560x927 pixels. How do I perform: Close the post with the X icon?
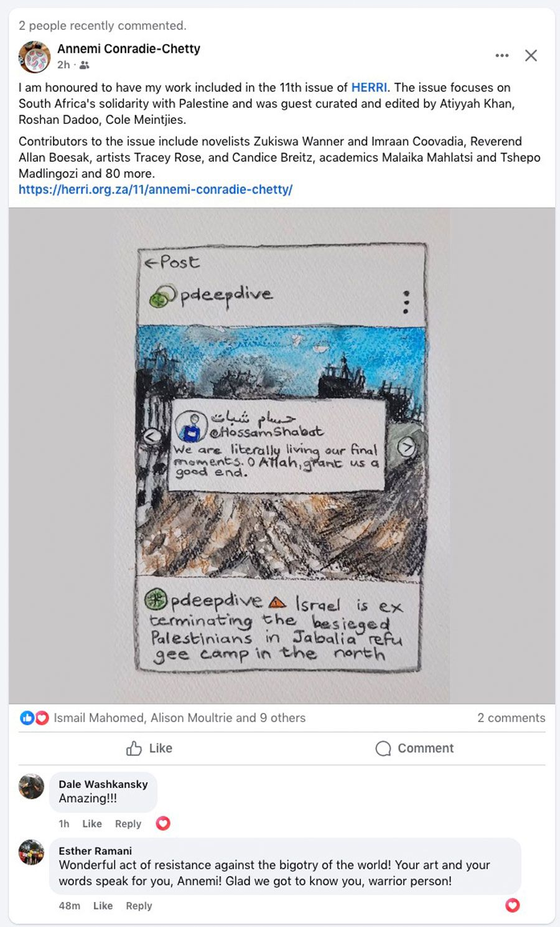[531, 55]
